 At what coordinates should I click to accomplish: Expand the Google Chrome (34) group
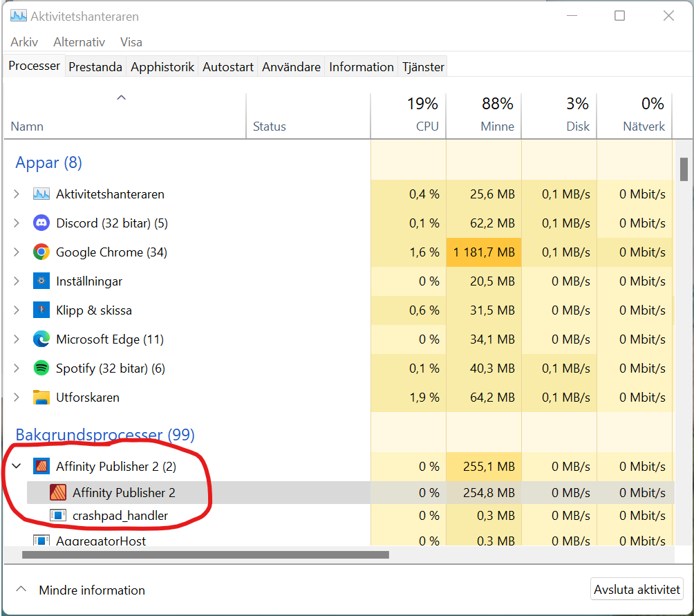(17, 252)
